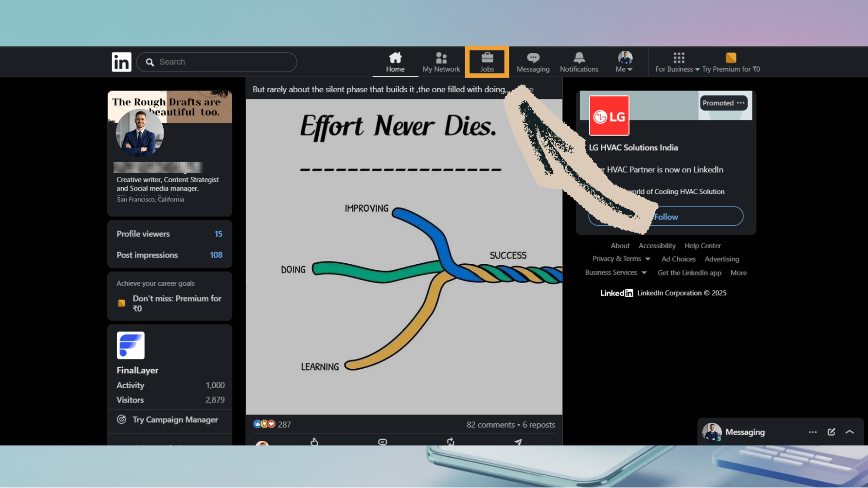Open Try Premium for ₹0
The height and width of the screenshot is (488, 868).
[731, 62]
